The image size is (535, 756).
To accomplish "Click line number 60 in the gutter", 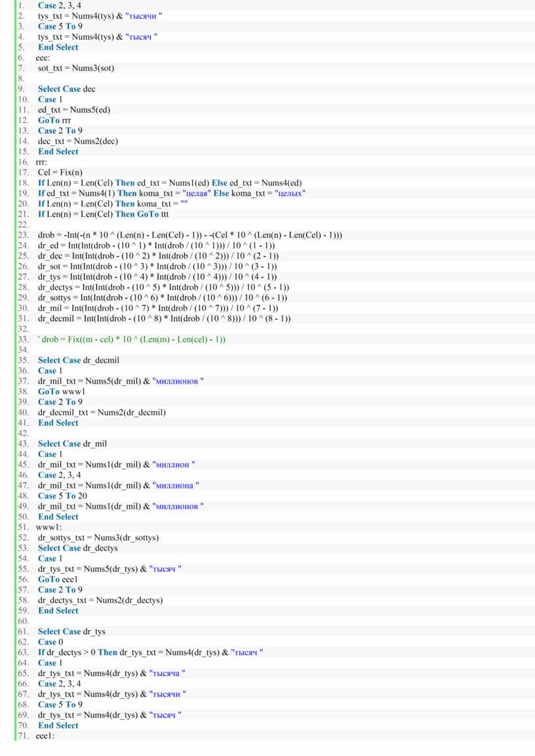I will (x=24, y=622).
